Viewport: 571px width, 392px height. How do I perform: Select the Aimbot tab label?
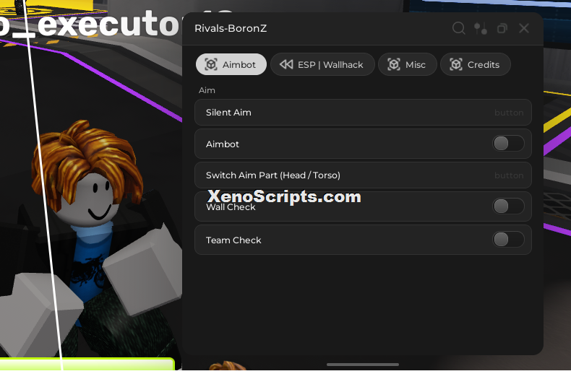(239, 65)
